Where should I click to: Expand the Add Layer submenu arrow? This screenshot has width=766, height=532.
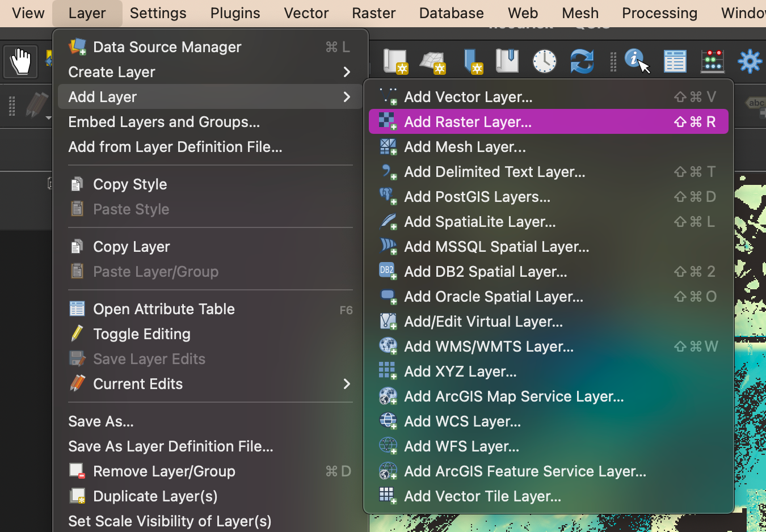pyautogui.click(x=347, y=97)
